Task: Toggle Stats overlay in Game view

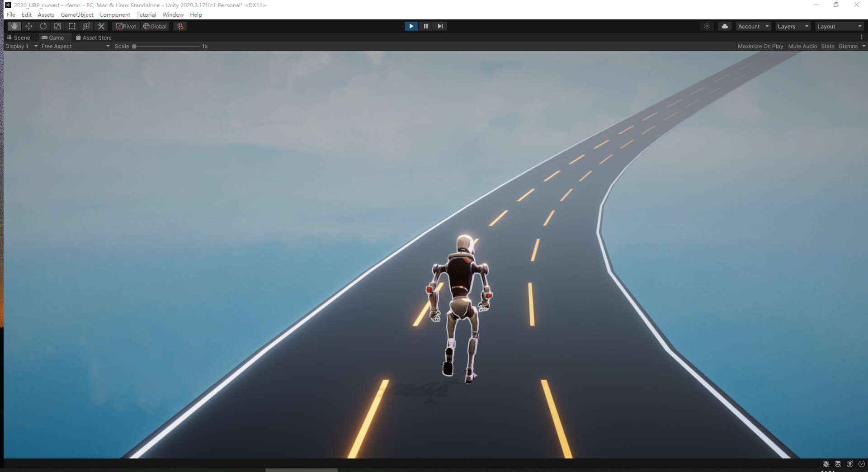Action: pyautogui.click(x=827, y=46)
